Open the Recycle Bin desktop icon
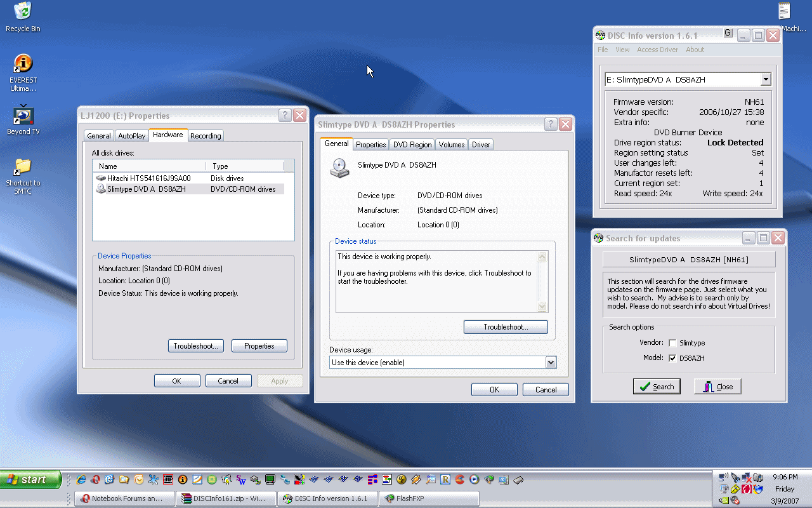 click(23, 13)
